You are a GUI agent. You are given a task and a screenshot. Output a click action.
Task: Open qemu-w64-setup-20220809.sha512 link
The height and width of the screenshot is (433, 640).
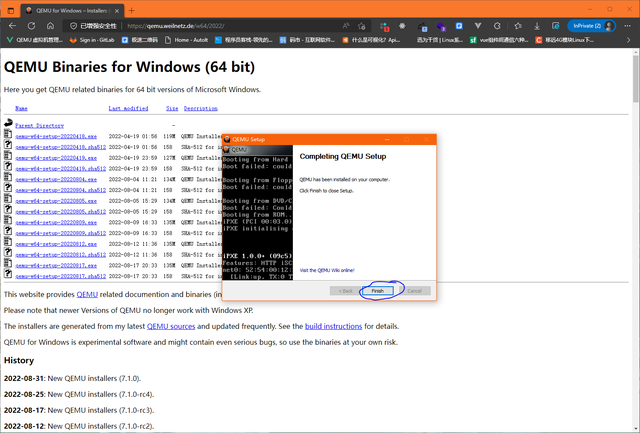pos(60,233)
